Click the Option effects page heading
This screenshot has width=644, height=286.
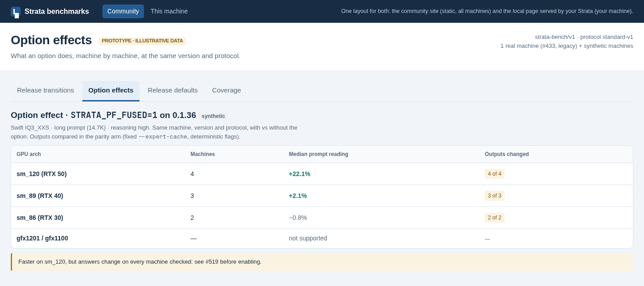click(x=51, y=40)
